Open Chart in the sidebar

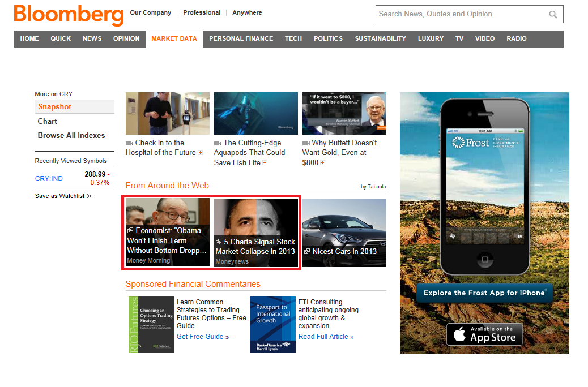tap(47, 122)
